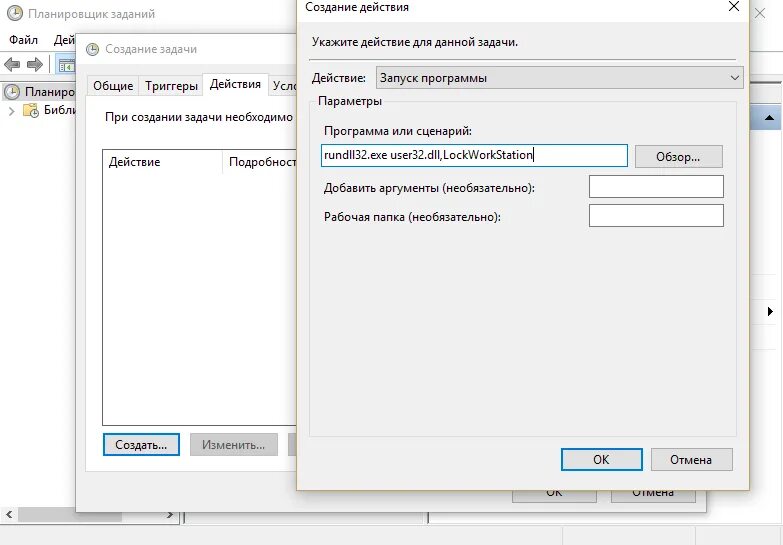Click right arrow of horizontal scrollbar
783x545 pixels.
(170, 514)
